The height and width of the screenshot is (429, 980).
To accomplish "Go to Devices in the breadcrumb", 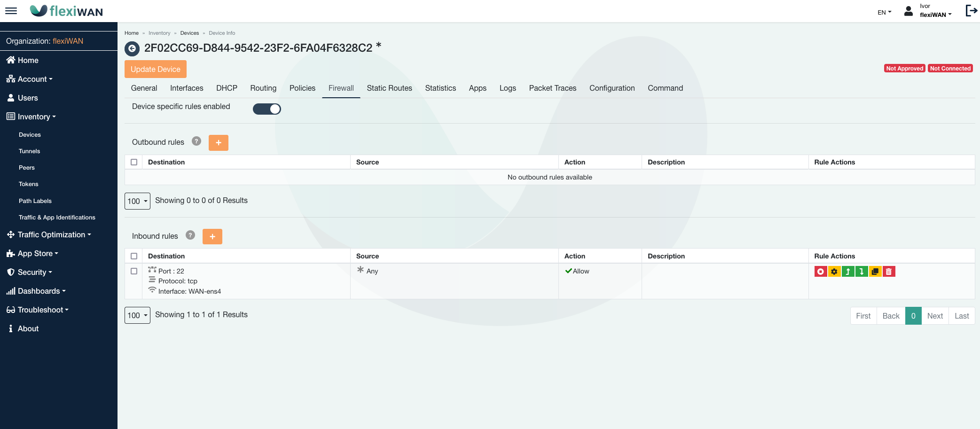I will coord(189,33).
